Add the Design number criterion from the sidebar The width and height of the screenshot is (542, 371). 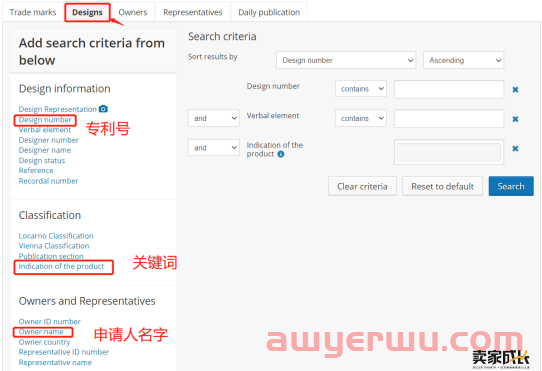[x=45, y=120]
